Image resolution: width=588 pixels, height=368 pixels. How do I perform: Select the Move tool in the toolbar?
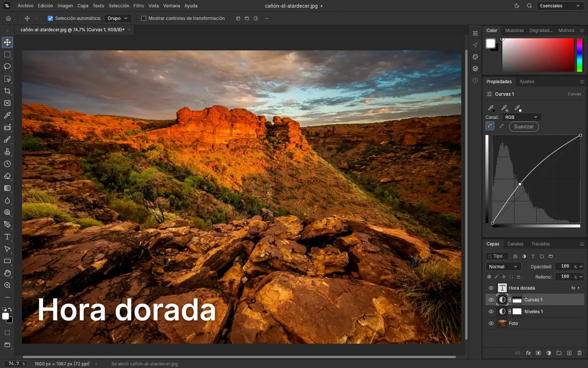tap(7, 43)
